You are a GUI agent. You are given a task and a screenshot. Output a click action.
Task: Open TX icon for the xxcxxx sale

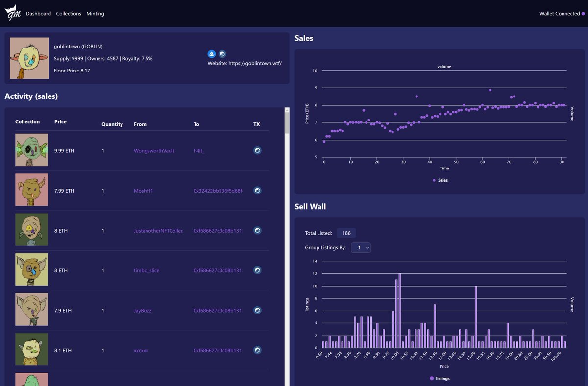(x=257, y=350)
